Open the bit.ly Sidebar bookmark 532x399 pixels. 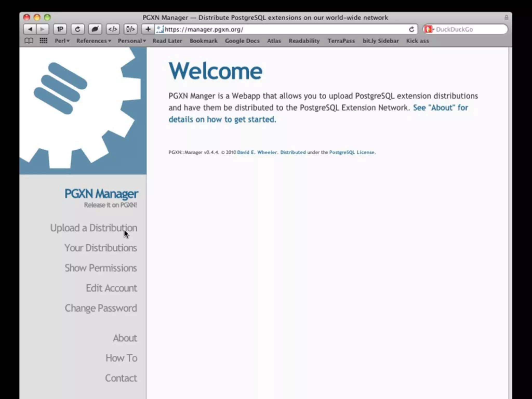(381, 41)
